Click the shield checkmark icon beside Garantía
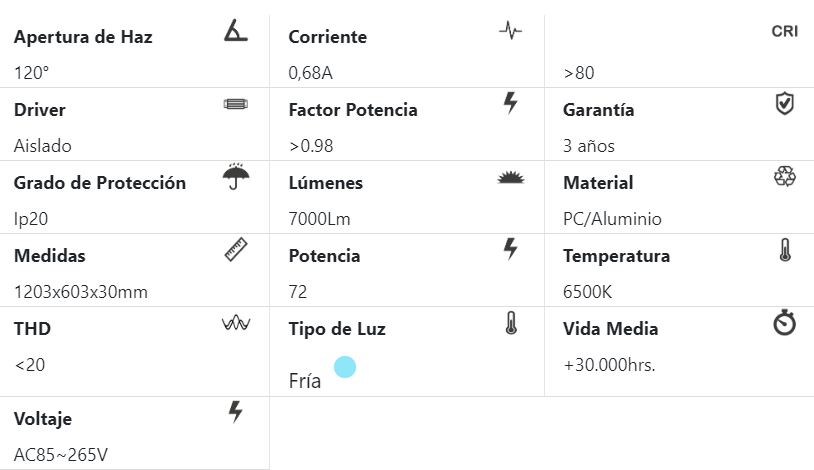814x470 pixels. [785, 103]
